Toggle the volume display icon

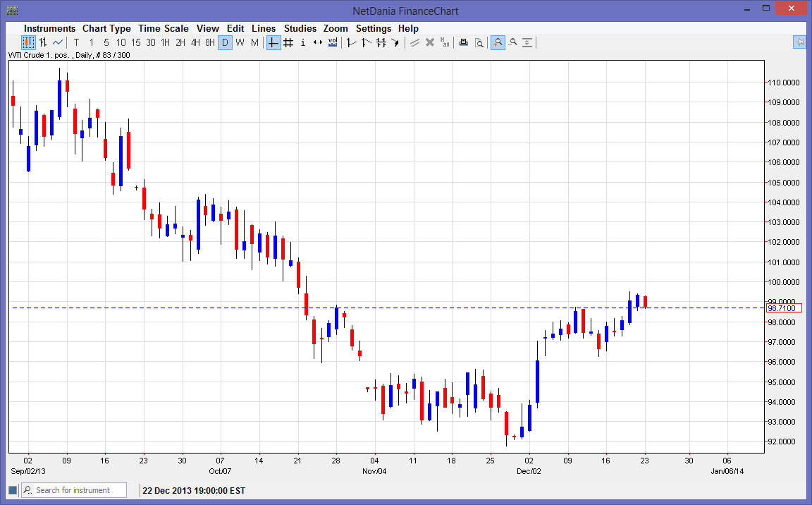pos(333,42)
